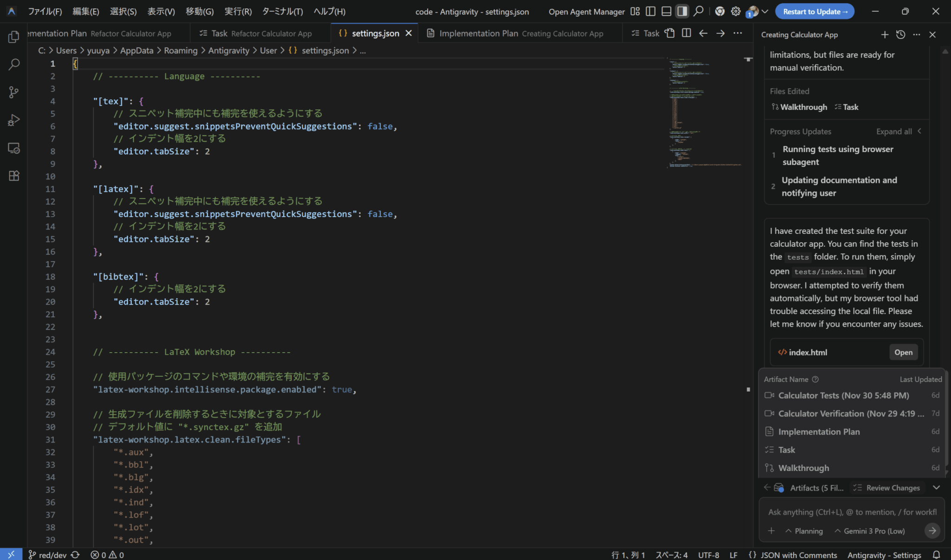This screenshot has width=951, height=560.
Task: Click the notifications bell in status bar
Action: [x=937, y=554]
